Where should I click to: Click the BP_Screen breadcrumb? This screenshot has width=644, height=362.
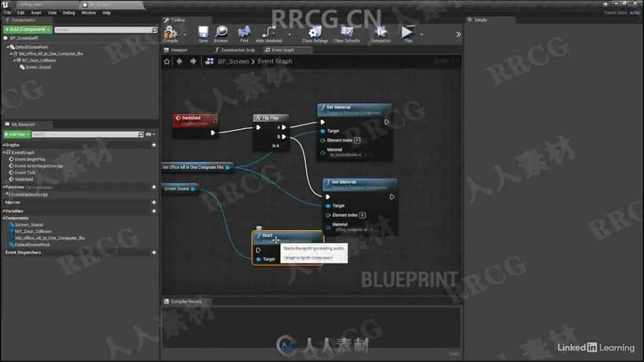[x=233, y=61]
